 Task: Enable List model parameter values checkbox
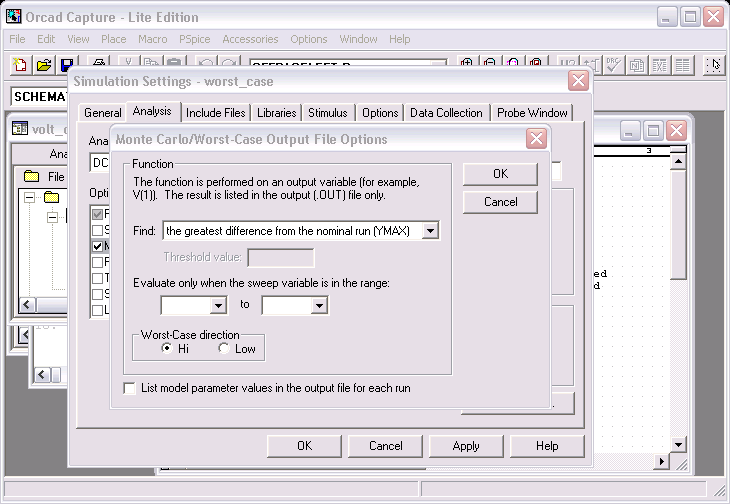click(x=129, y=388)
